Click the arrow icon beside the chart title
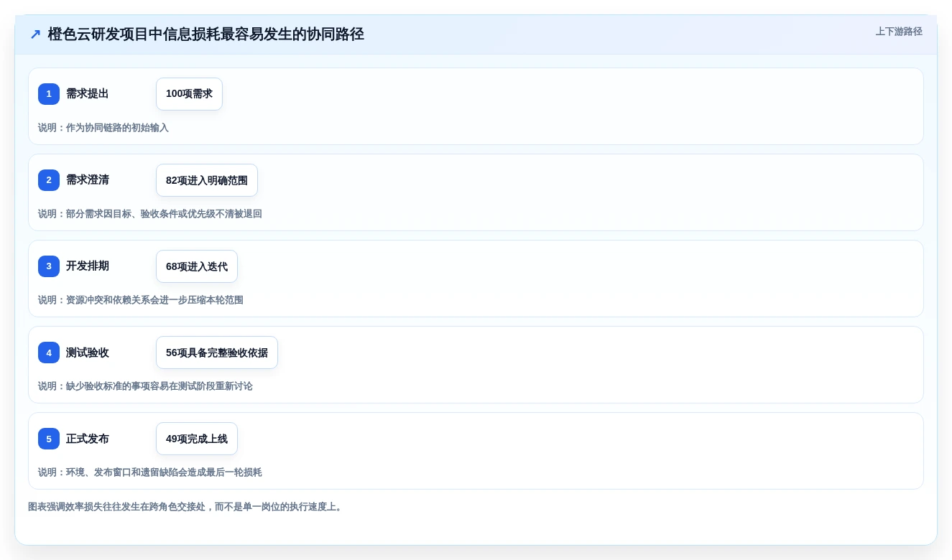Image resolution: width=952 pixels, height=560 pixels. [x=35, y=34]
